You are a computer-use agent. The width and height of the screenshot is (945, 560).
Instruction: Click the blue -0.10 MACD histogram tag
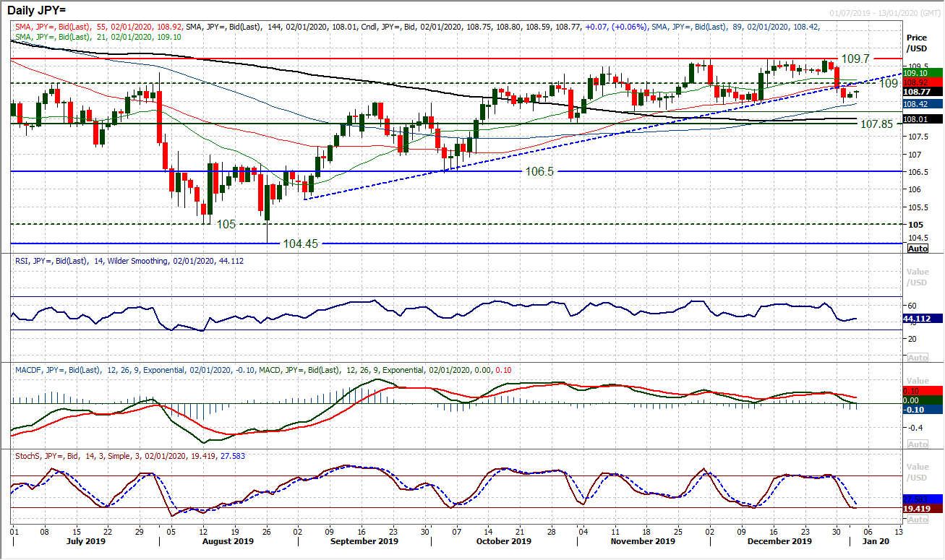(923, 410)
